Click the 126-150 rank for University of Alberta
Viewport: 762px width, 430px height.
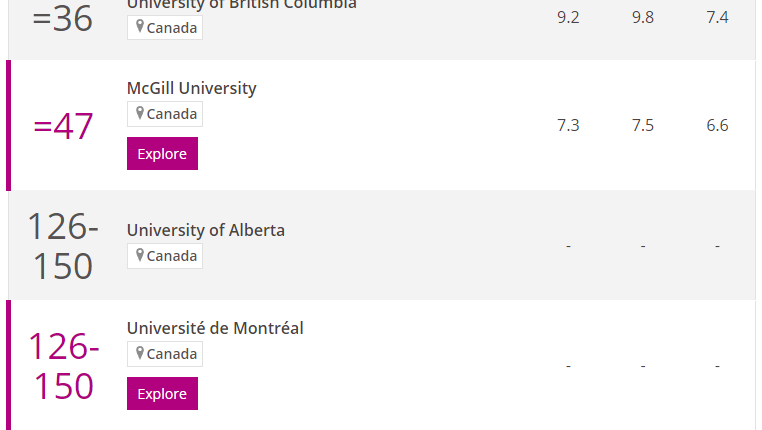63,246
